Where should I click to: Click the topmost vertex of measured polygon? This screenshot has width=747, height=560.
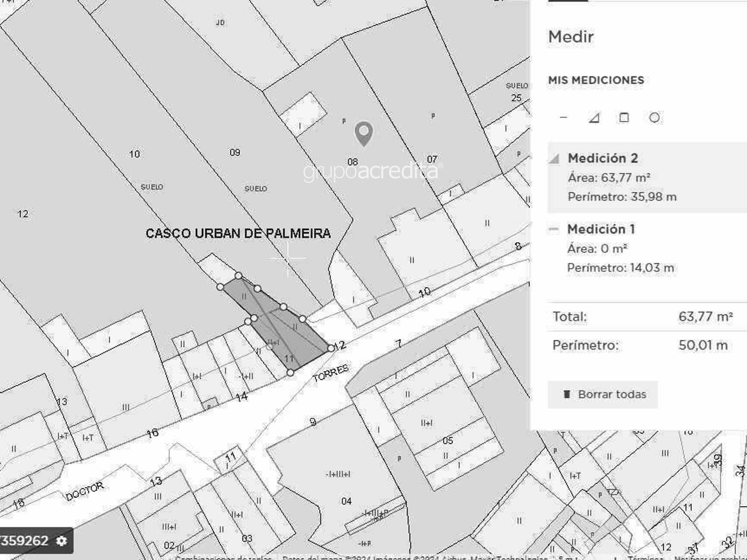[238, 276]
